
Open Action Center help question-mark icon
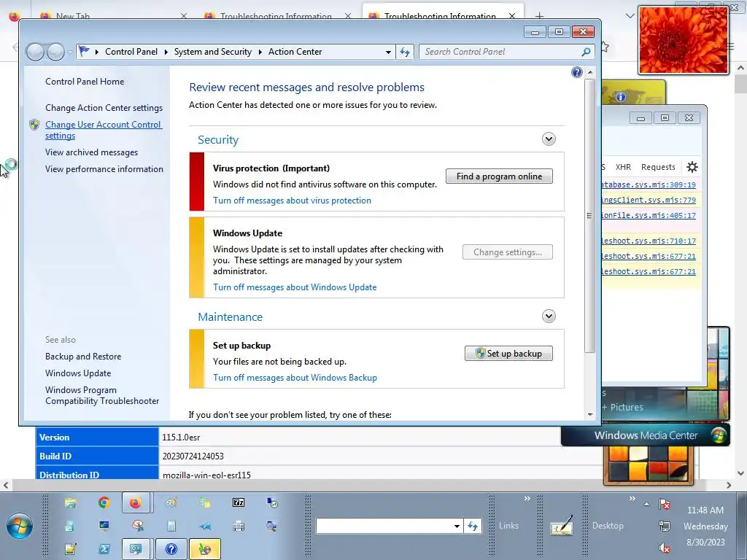tap(576, 72)
